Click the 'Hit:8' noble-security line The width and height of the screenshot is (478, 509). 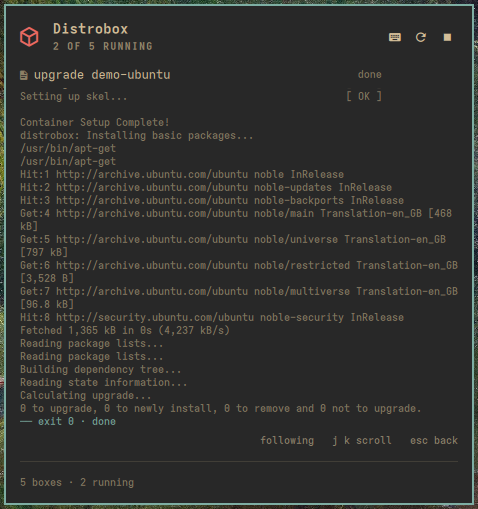coord(212,317)
